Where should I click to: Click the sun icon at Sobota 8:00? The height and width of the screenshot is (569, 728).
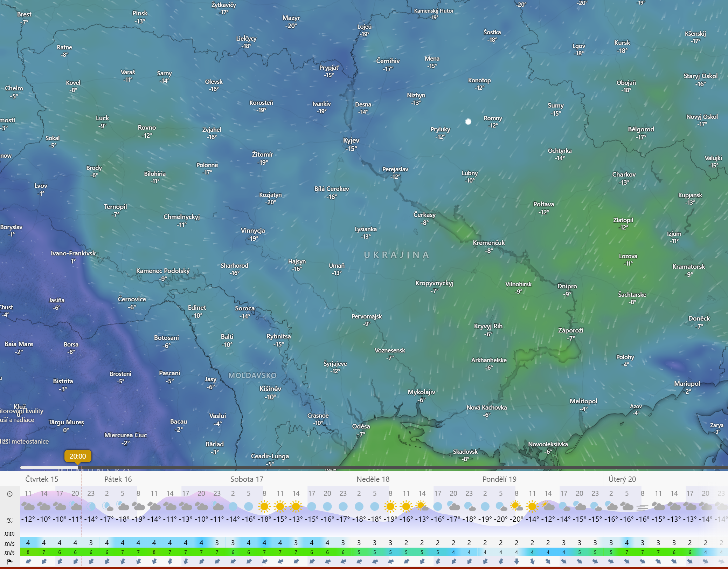pos(264,506)
